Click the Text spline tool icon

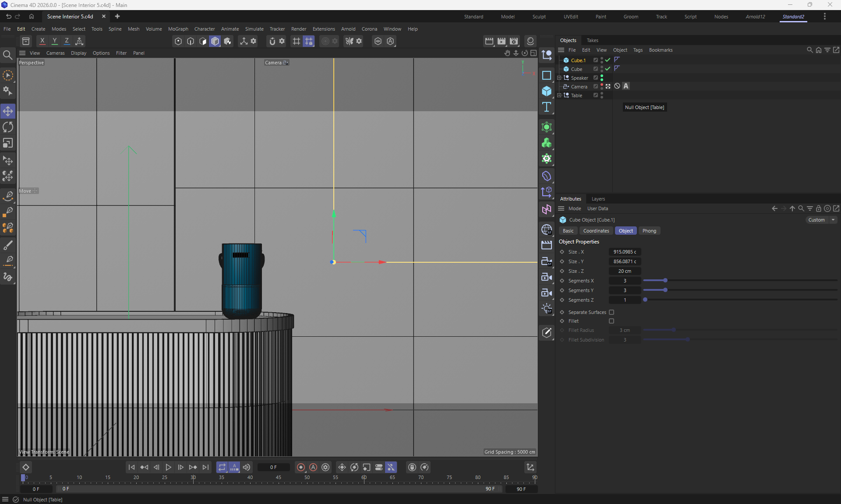(546, 107)
